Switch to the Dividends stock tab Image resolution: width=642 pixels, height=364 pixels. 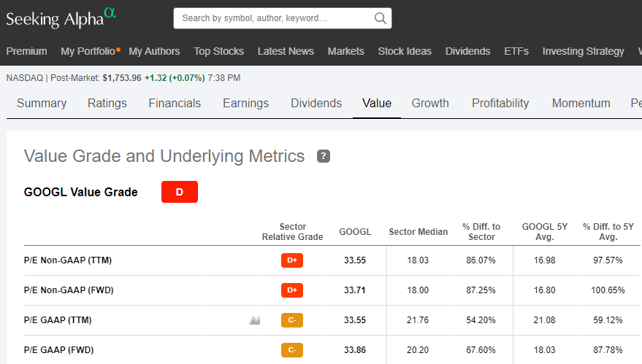pos(316,103)
